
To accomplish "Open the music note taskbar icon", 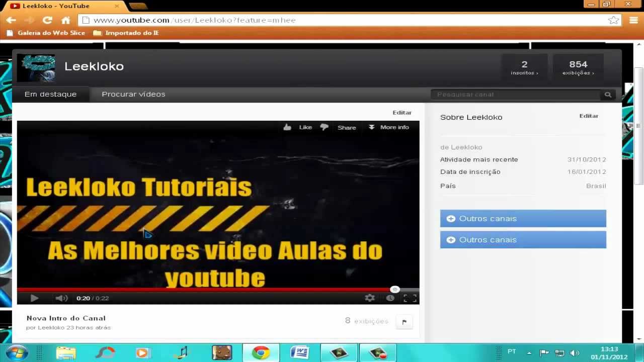I will click(x=182, y=353).
